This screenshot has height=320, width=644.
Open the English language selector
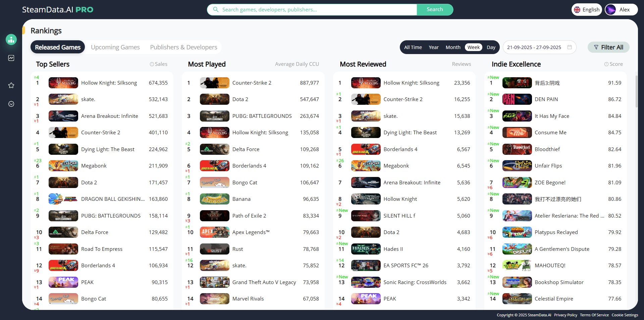[x=586, y=9]
